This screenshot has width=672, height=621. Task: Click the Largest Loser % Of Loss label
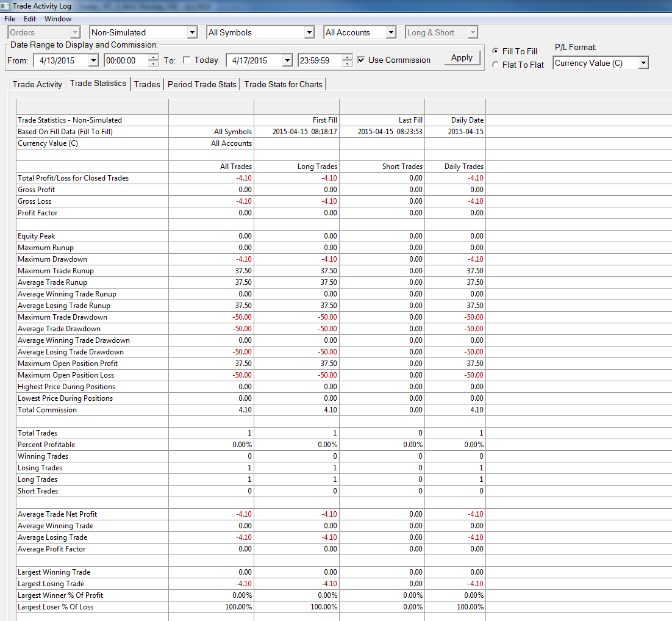coord(55,607)
